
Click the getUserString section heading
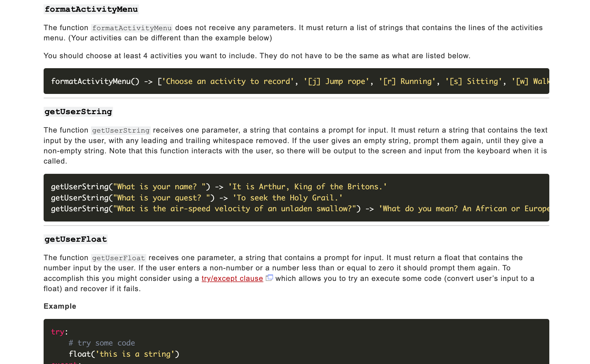78,112
